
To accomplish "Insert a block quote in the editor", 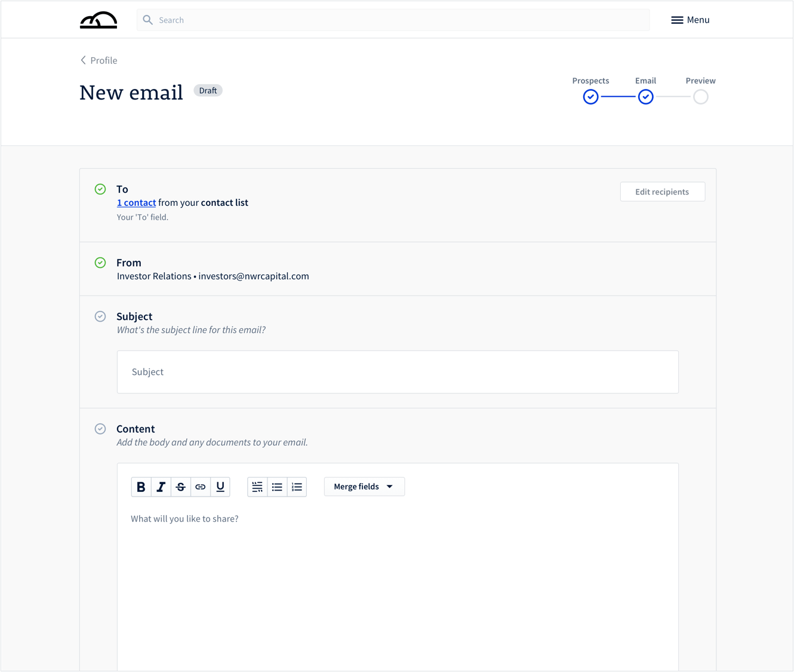I will (257, 487).
